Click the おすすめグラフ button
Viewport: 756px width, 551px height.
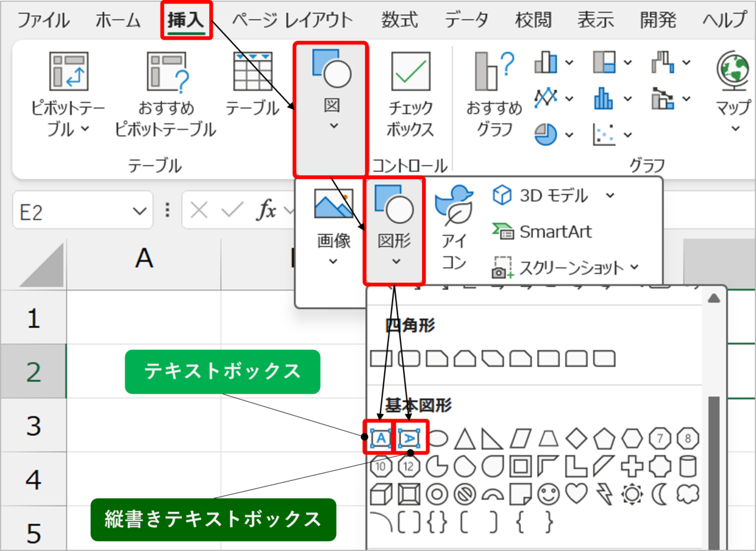click(494, 94)
